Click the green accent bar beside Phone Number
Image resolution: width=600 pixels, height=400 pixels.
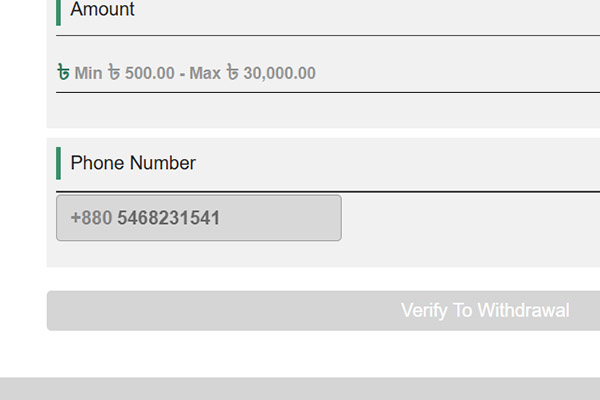[x=59, y=163]
